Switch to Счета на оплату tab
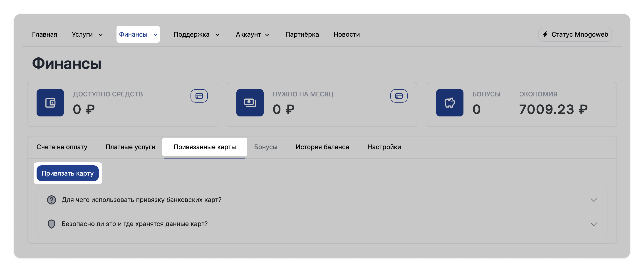644x272 pixels. coord(62,147)
